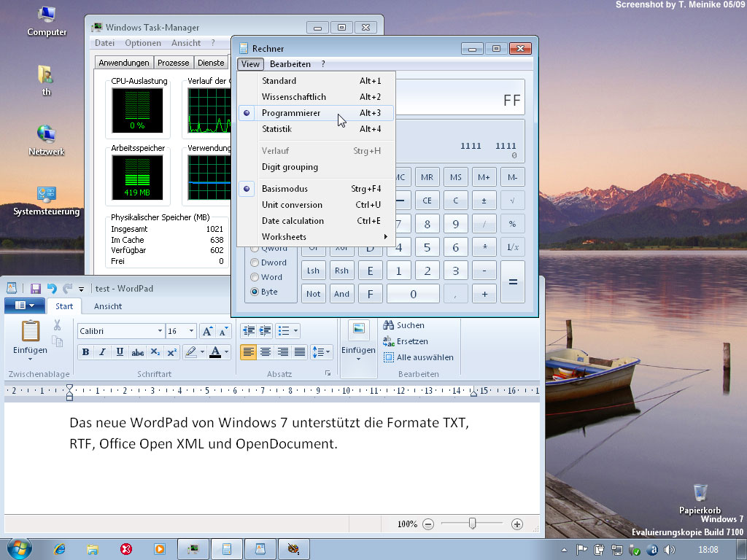747x560 pixels.
Task: Click Alle auswählen
Action: [419, 357]
